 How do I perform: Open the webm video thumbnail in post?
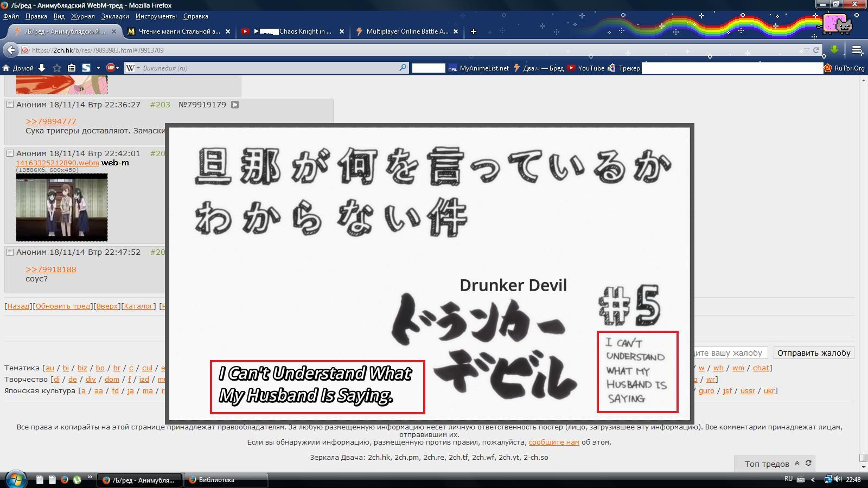click(x=62, y=208)
